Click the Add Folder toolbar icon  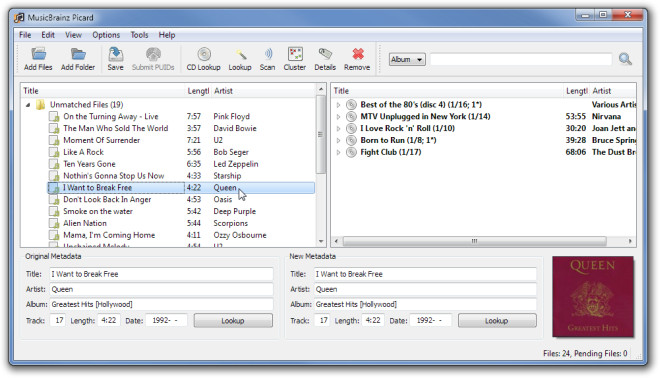point(78,54)
